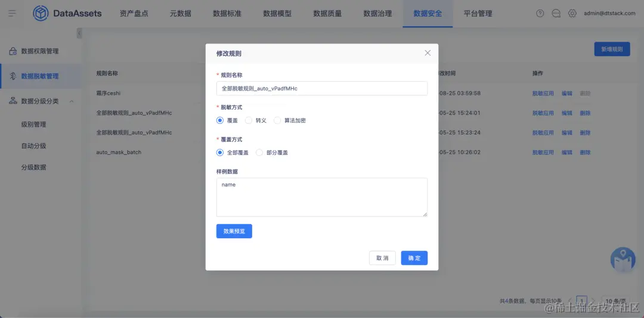Open the 资产盘点 tab
The height and width of the screenshot is (318, 644).
click(x=134, y=14)
